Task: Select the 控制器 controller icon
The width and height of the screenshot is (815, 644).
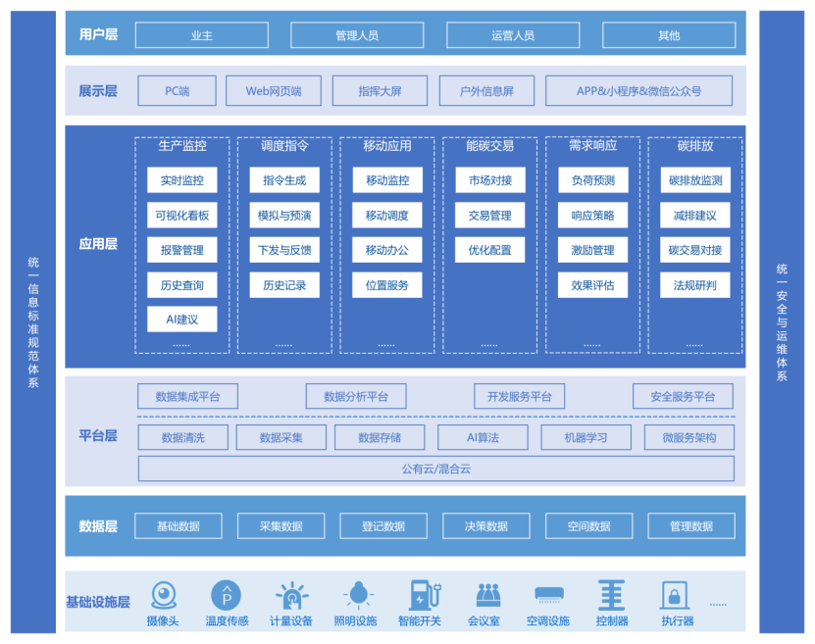Action: tap(611, 594)
